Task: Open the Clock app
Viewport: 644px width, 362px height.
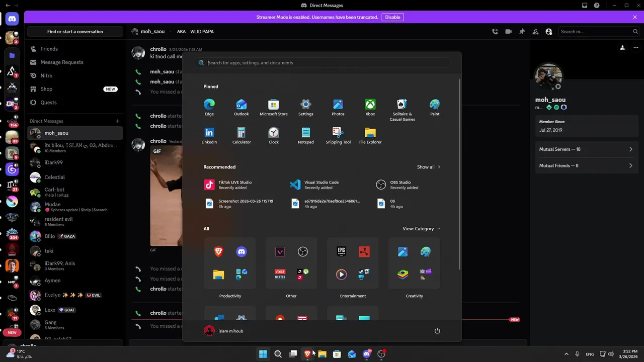Action: click(x=273, y=136)
